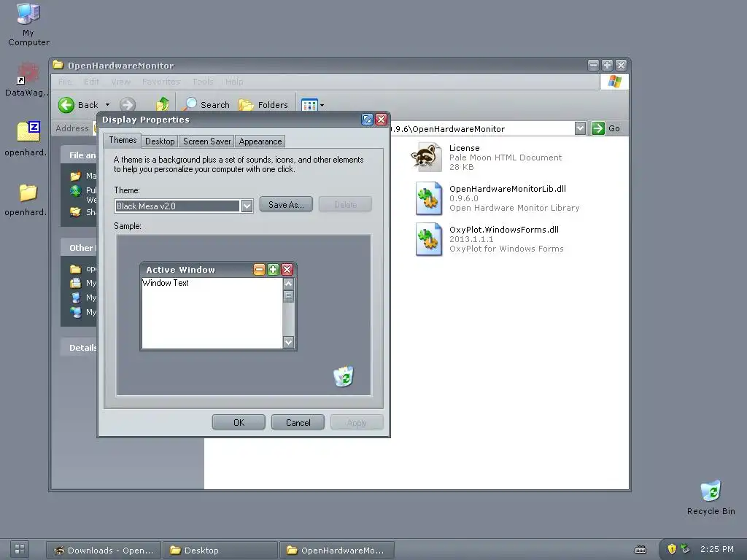
Task: Click sample Active Window green maximize icon
Action: pos(273,270)
